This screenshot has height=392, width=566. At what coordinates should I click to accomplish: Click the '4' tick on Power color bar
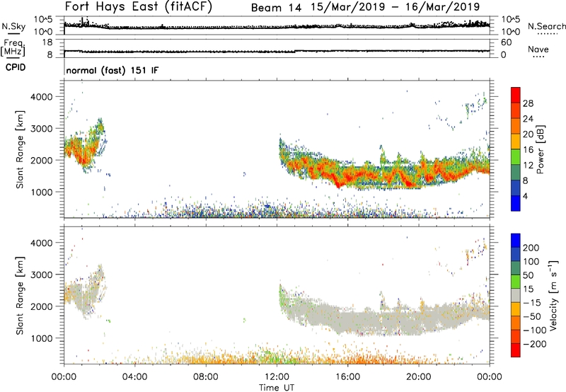click(x=525, y=196)
